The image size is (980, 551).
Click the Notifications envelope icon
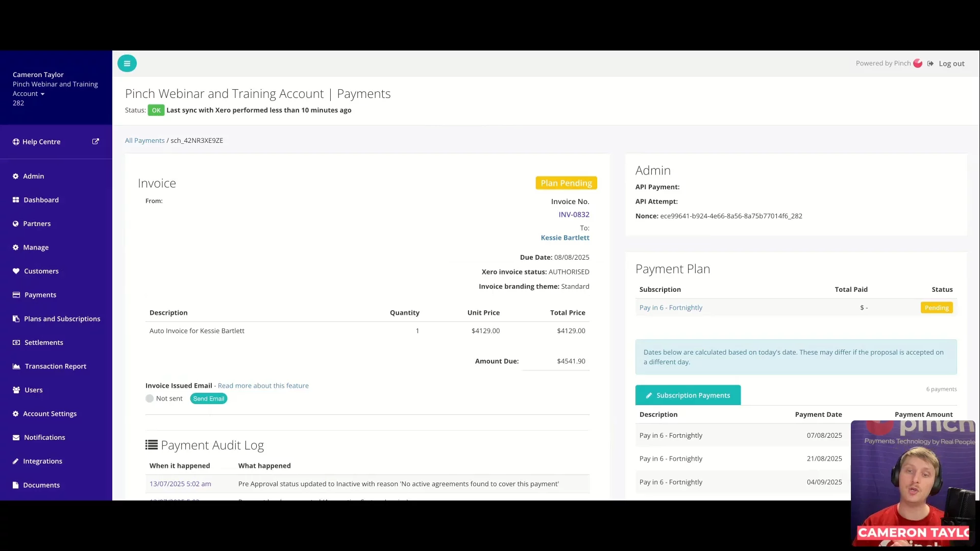(16, 437)
